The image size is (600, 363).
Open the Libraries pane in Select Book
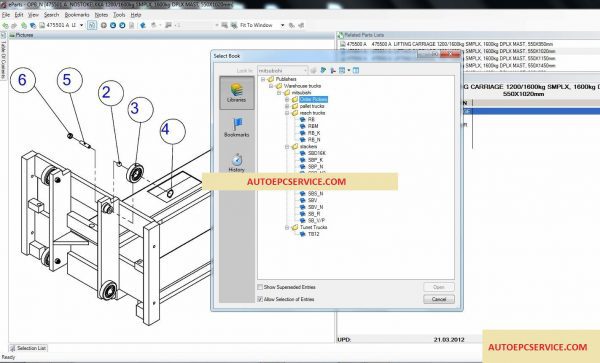pos(236,93)
